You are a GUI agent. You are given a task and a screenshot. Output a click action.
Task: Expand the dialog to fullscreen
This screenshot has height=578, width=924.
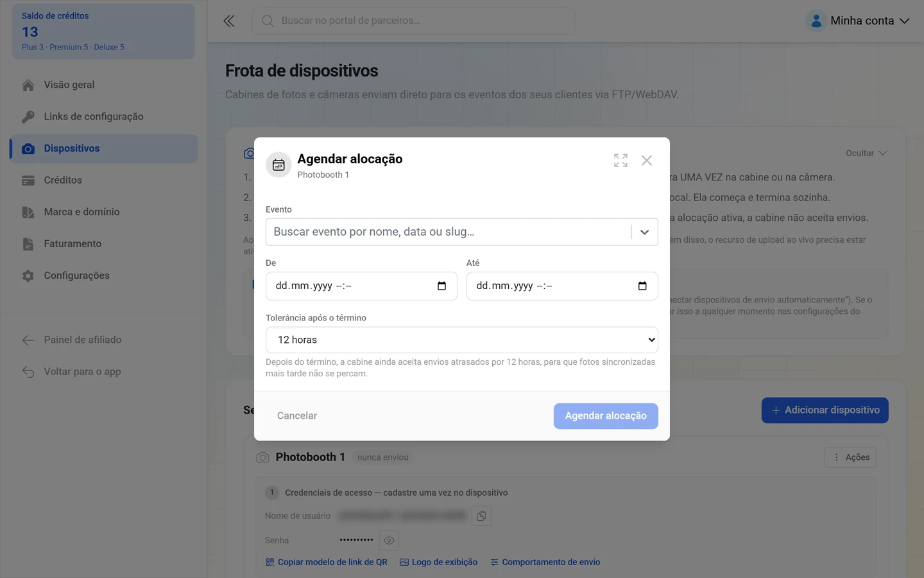tap(620, 161)
